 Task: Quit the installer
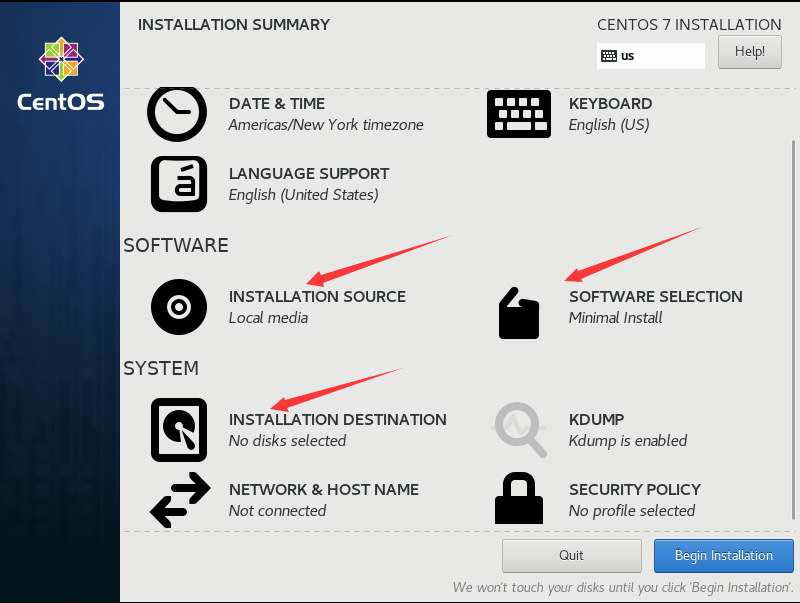click(571, 556)
